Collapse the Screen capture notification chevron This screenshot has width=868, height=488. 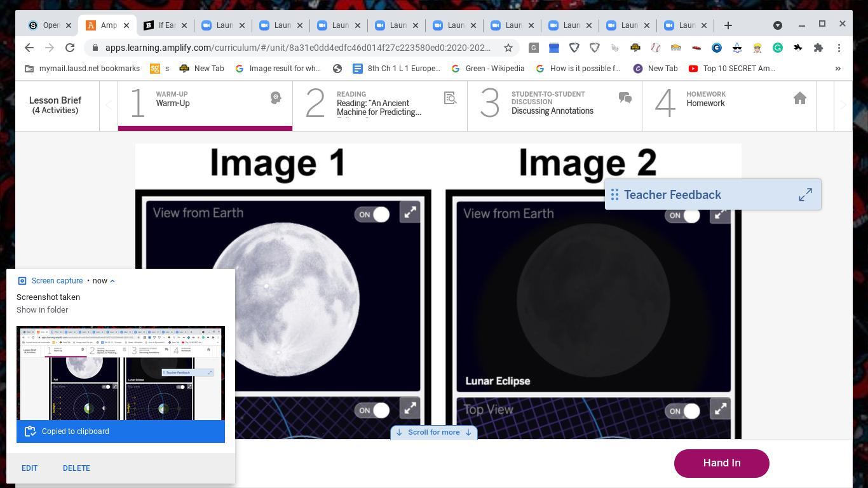112,281
